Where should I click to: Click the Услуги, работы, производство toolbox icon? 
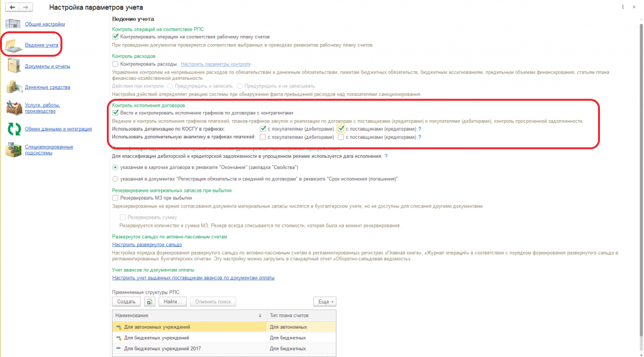click(14, 108)
